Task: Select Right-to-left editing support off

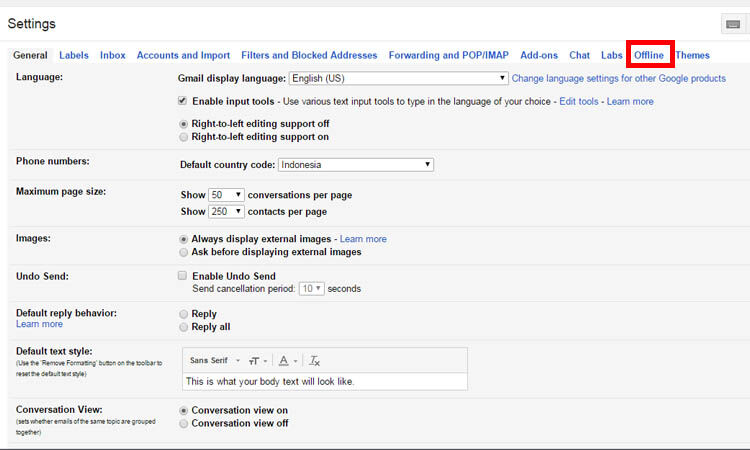Action: click(x=183, y=124)
